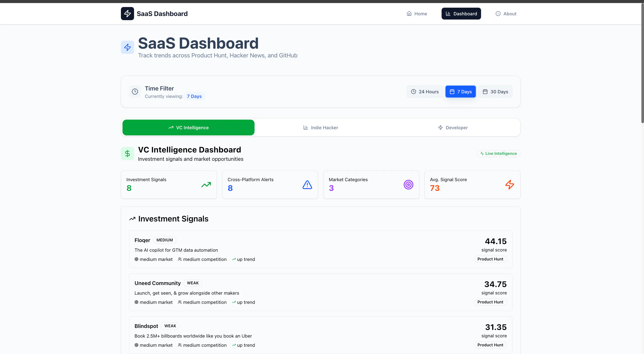Click Uneed Community's competition people icon
This screenshot has width=644, height=354.
(x=180, y=302)
